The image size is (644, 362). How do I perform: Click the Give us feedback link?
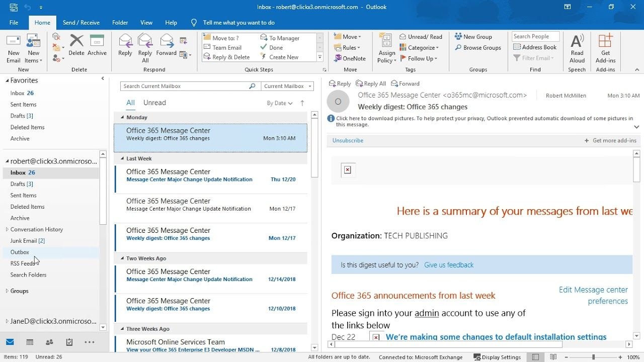tap(449, 265)
